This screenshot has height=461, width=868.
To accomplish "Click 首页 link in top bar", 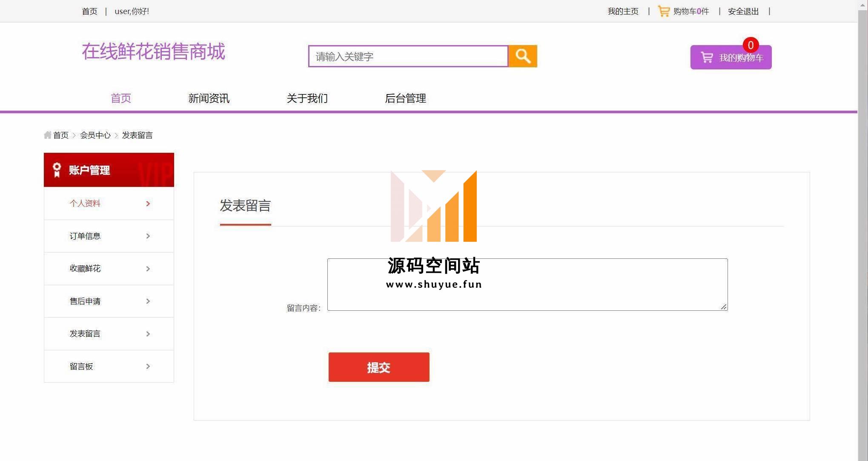I will tap(89, 11).
